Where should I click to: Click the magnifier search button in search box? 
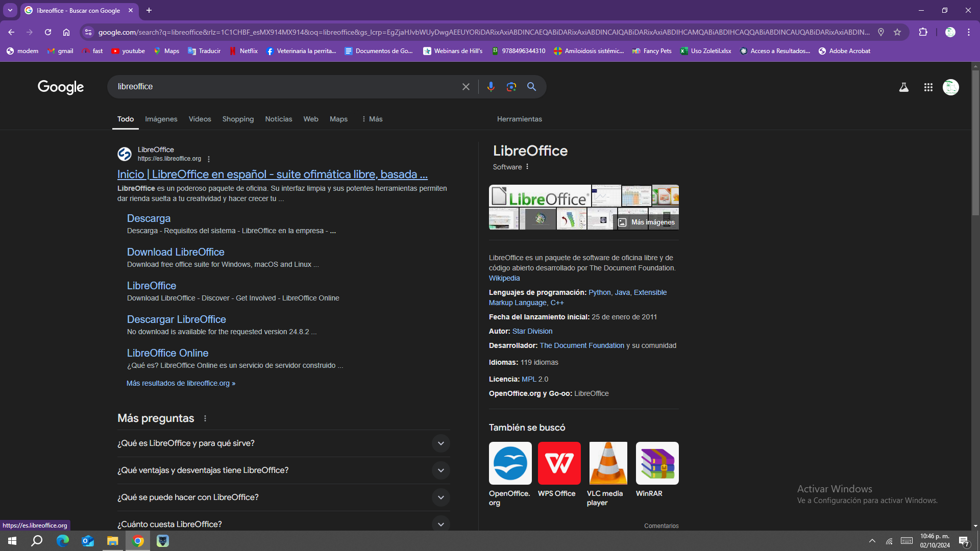(x=531, y=87)
